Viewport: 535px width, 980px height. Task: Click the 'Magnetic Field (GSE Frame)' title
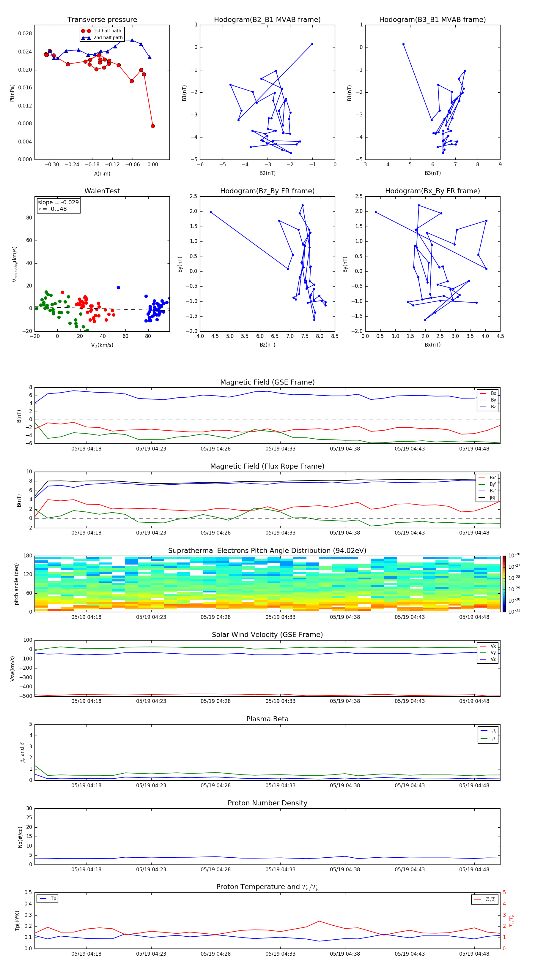pos(267,382)
